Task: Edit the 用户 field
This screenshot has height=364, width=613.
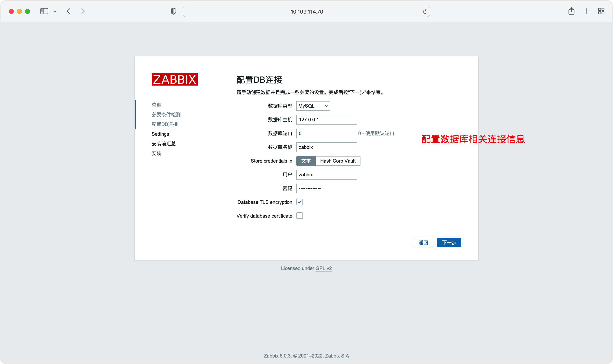Action: click(x=326, y=175)
